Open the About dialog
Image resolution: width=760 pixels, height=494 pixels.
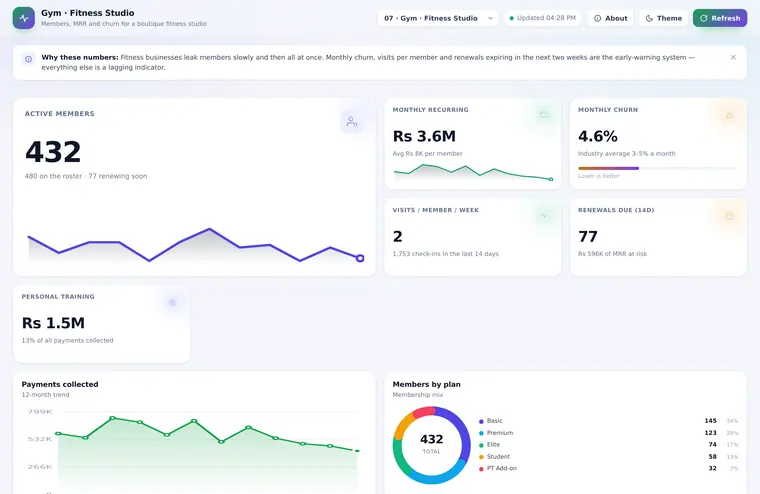610,18
